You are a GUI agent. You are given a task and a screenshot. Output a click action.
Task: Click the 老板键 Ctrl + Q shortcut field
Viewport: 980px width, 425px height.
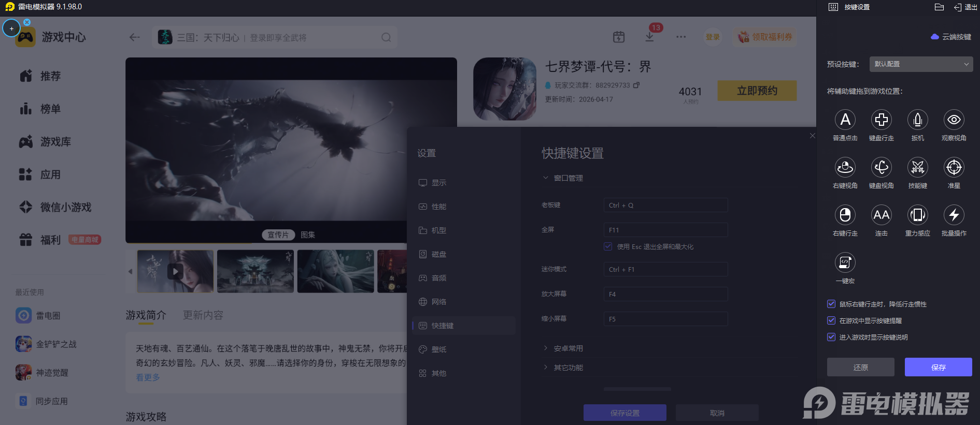(x=665, y=205)
